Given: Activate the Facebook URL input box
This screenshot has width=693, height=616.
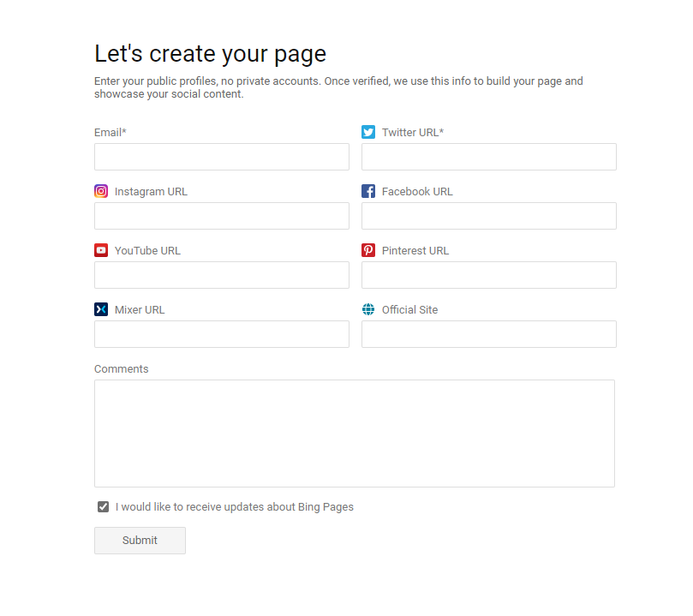Looking at the screenshot, I should pyautogui.click(x=489, y=216).
